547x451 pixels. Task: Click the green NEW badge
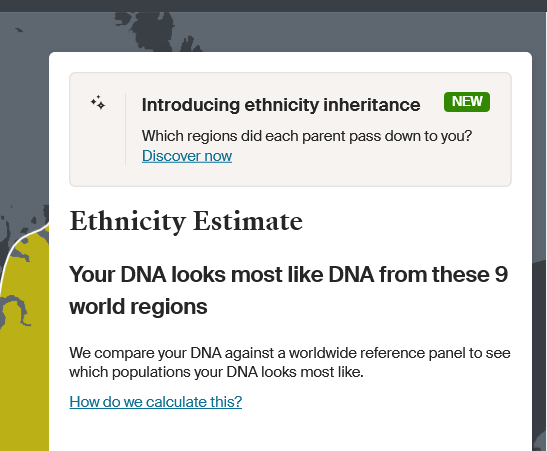click(x=467, y=102)
